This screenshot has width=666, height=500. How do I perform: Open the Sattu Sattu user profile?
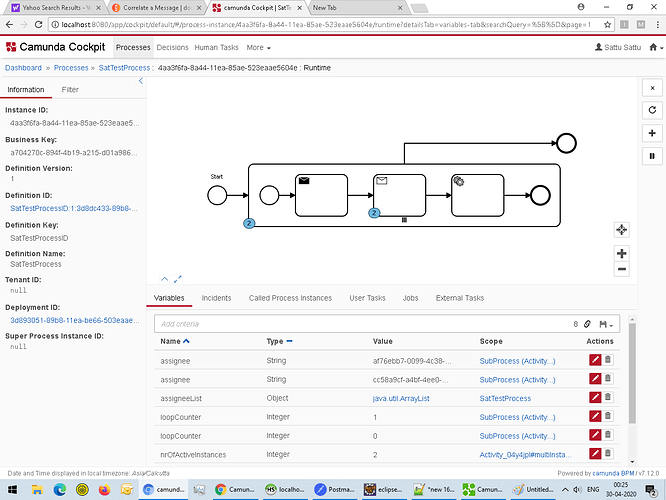coord(618,47)
